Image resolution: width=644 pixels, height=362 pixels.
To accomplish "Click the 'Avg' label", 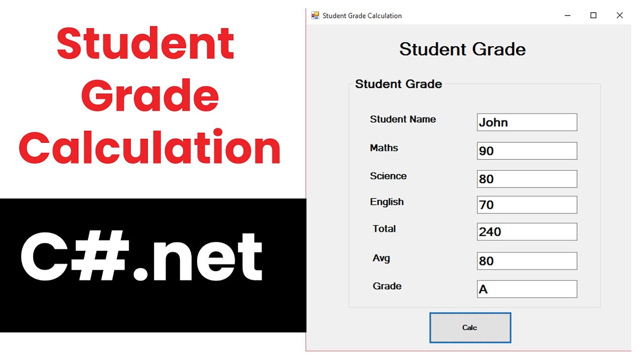I will click(381, 258).
